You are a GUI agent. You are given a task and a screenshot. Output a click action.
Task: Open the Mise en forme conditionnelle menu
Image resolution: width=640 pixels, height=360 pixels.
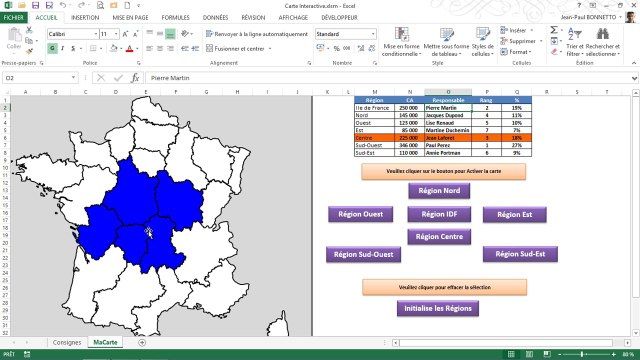click(x=401, y=42)
